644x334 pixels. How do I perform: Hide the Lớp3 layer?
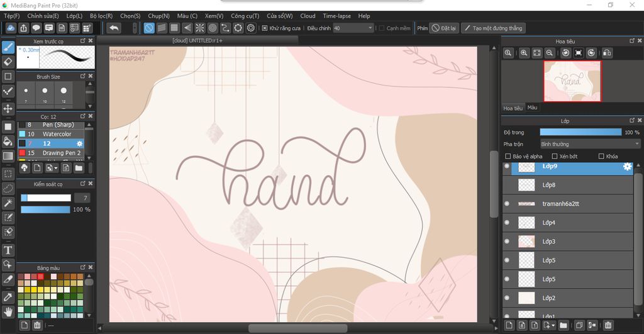(x=507, y=242)
